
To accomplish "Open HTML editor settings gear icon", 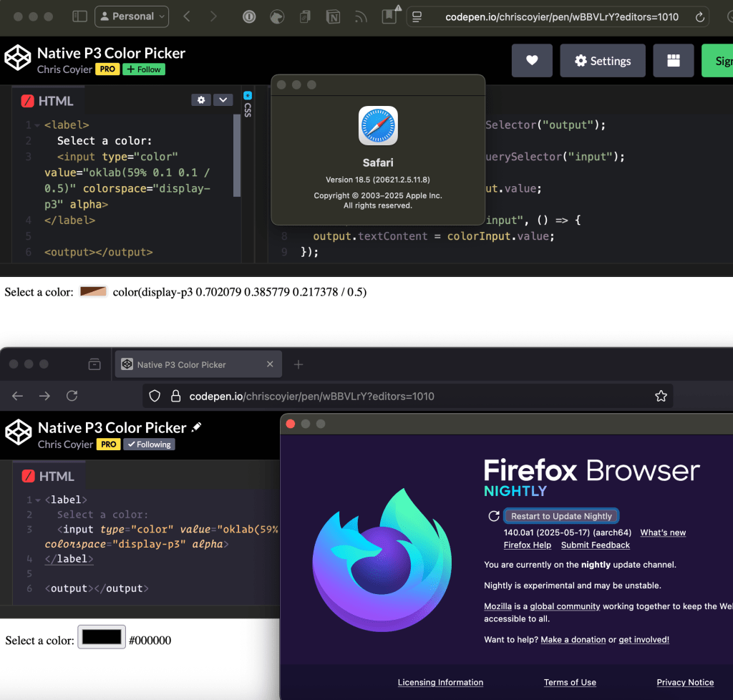I will [201, 100].
